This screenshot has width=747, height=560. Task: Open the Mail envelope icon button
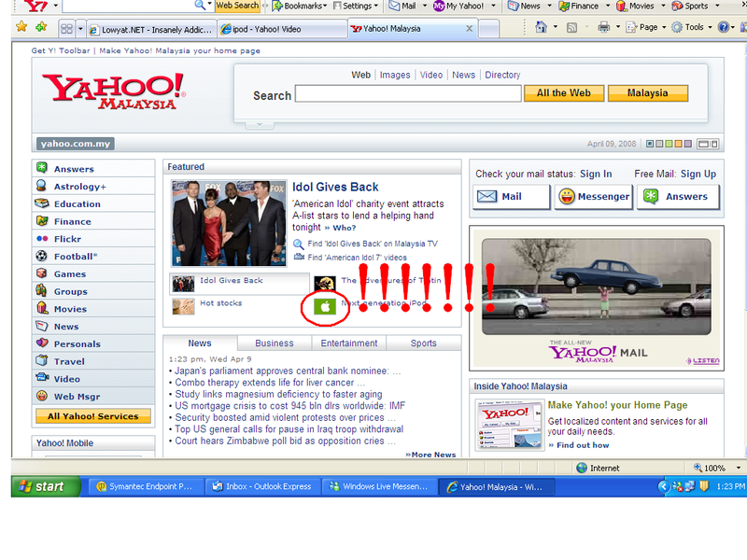486,197
